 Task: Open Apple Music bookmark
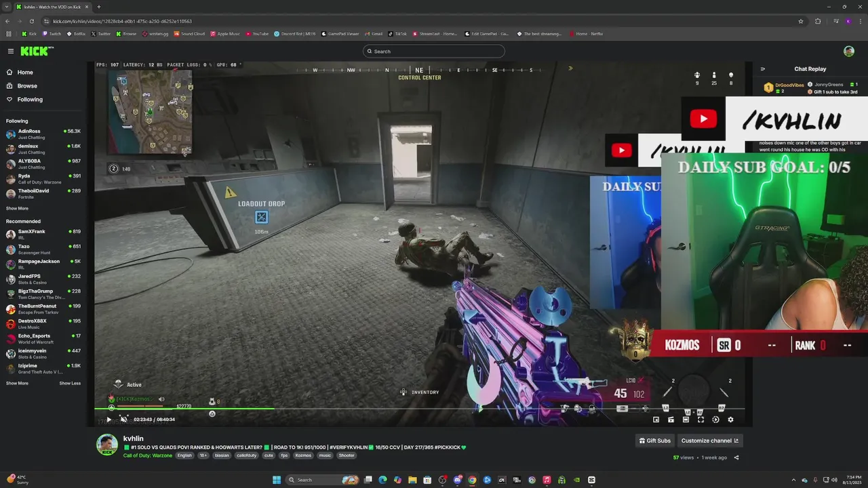point(225,34)
